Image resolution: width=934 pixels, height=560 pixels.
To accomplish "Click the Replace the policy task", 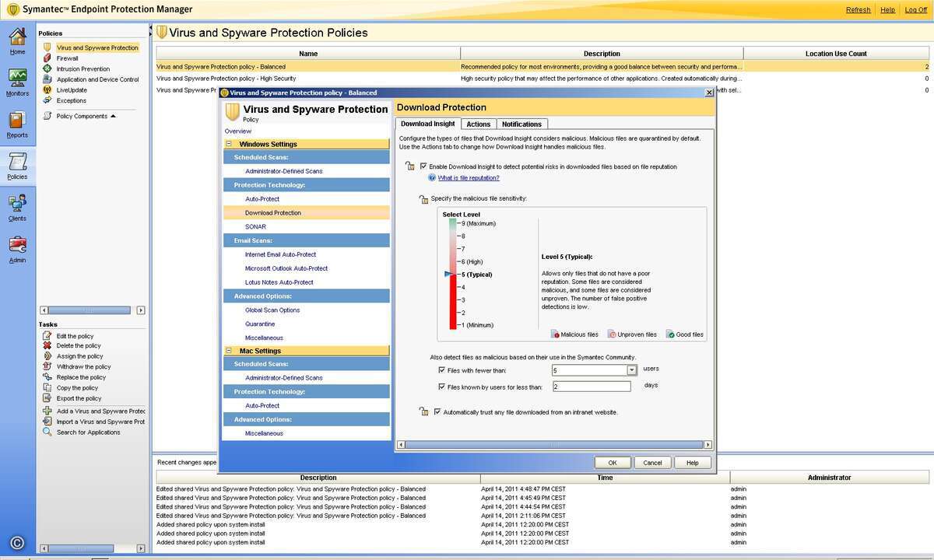I will (81, 377).
